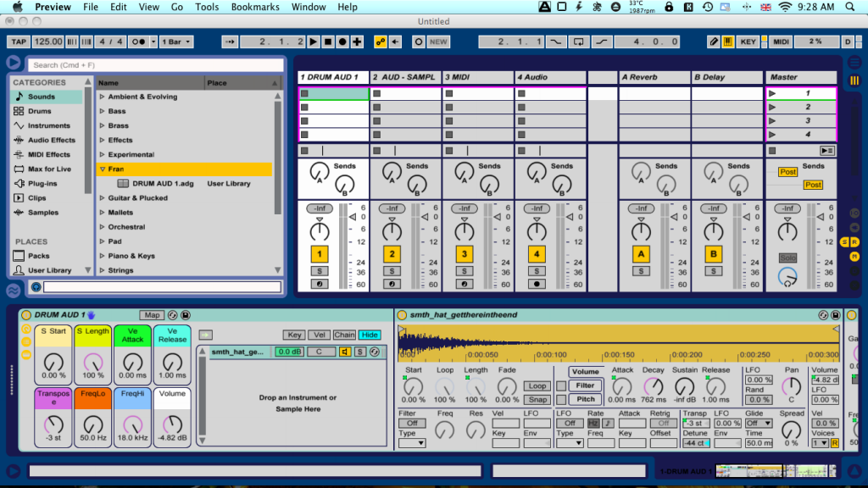Viewport: 868px width, 488px height.
Task: Open the MIDI Effects category
Action: point(48,154)
